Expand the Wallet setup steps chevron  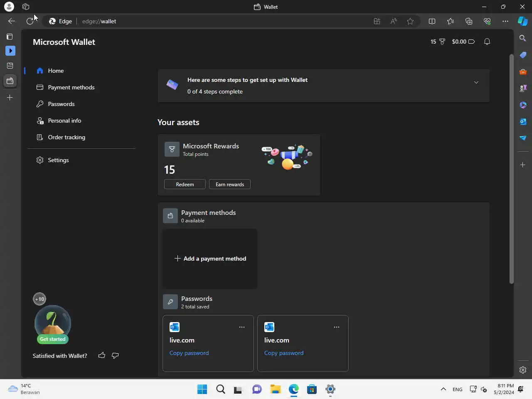click(476, 82)
